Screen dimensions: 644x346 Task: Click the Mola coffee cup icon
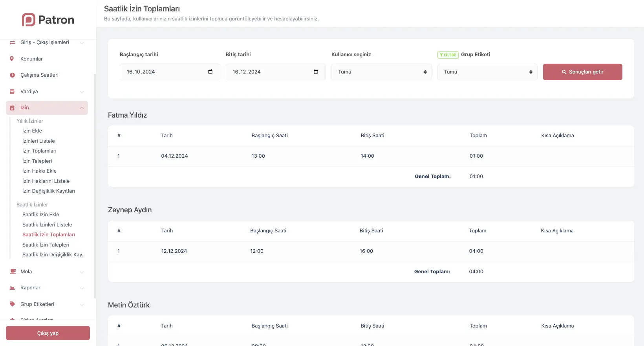coord(13,271)
